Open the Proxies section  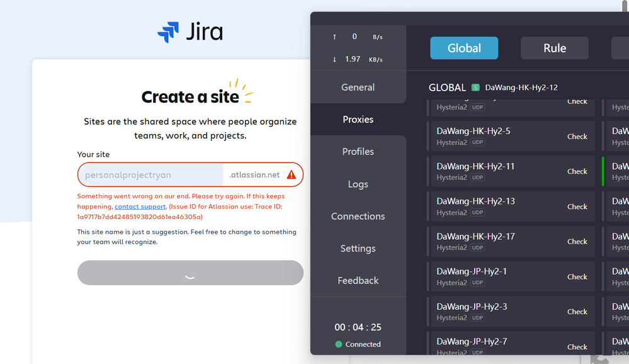pyautogui.click(x=358, y=119)
